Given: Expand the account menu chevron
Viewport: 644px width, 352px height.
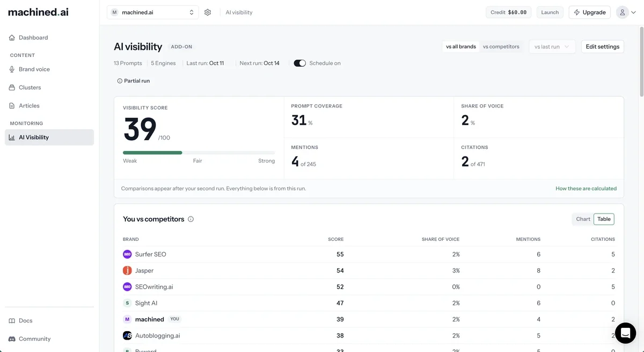Looking at the screenshot, I should [x=634, y=13].
